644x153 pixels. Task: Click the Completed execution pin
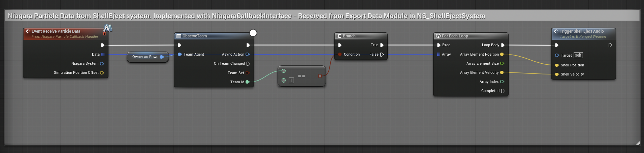[x=503, y=91]
